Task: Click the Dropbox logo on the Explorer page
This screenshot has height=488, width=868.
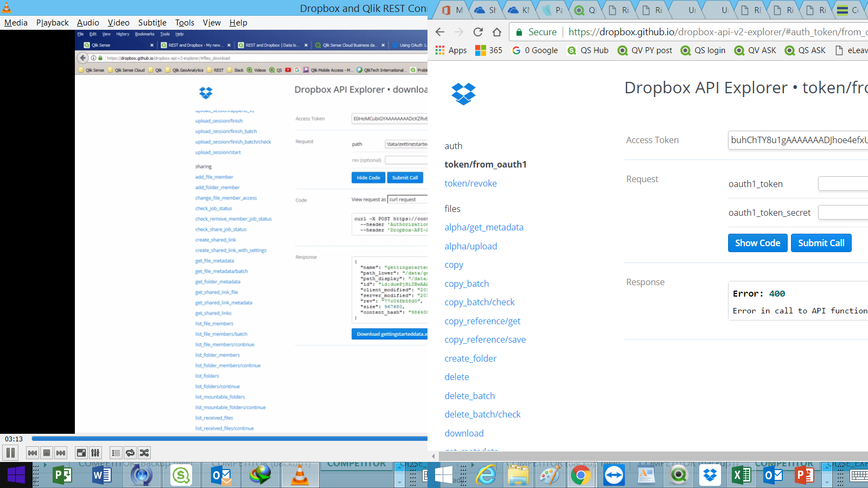Action: (463, 94)
